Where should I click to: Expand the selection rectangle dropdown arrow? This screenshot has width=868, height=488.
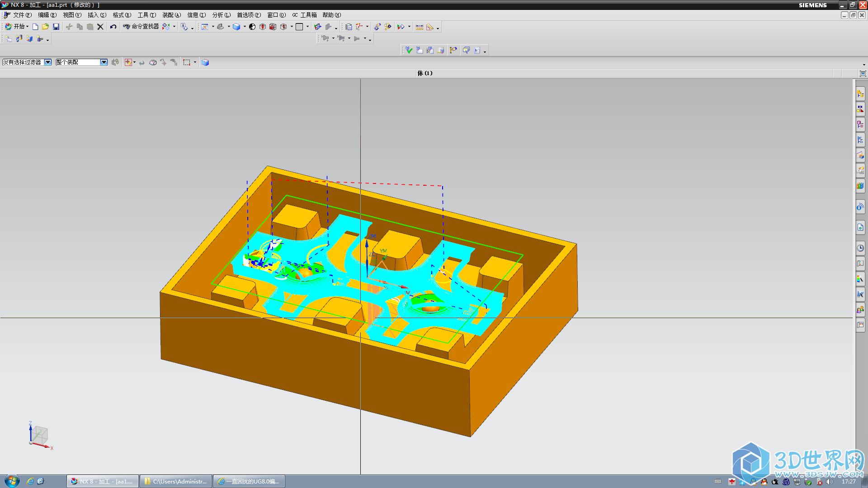(195, 62)
